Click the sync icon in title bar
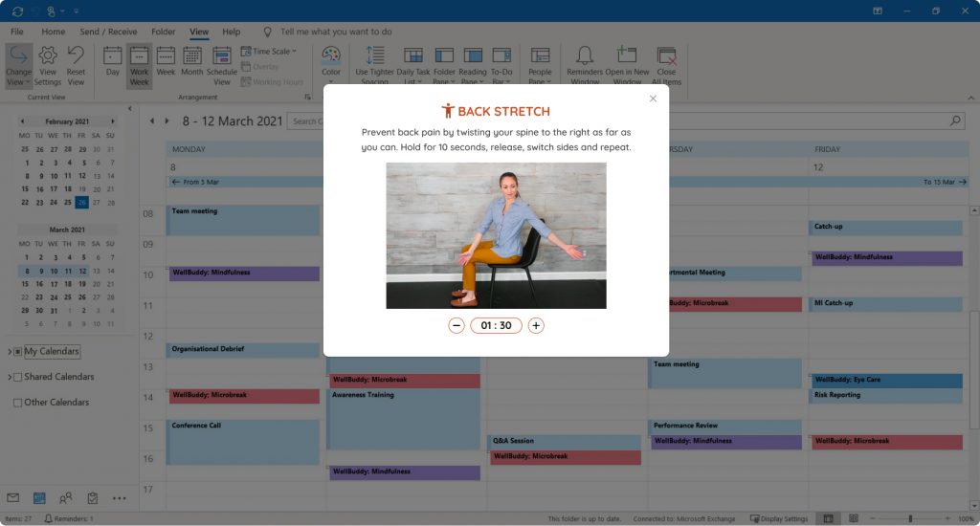The image size is (980, 526). (17, 11)
